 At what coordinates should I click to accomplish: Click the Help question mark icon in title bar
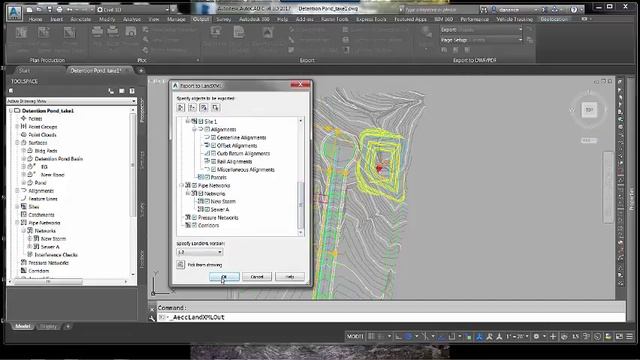coord(573,9)
